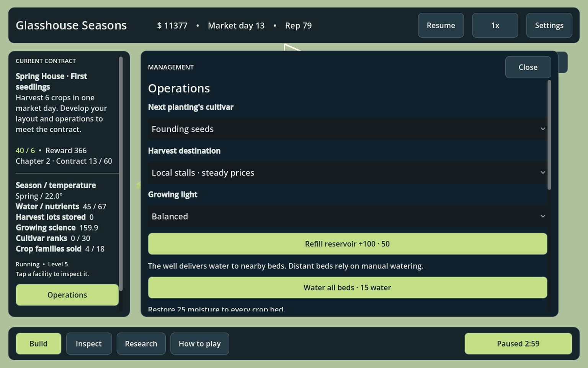Toggle the Paused 2:59 timer button
This screenshot has height=368, width=588.
pos(518,343)
